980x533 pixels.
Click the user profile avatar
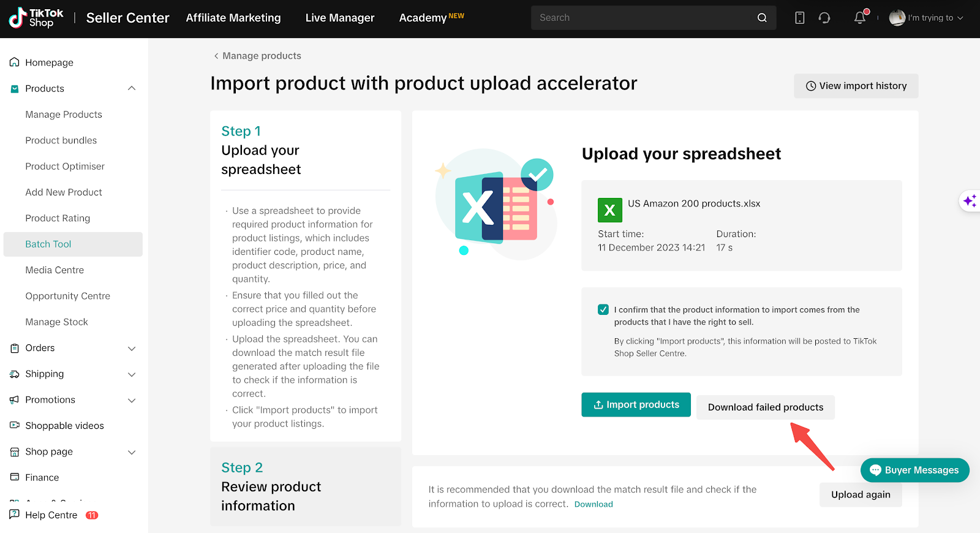coord(897,18)
